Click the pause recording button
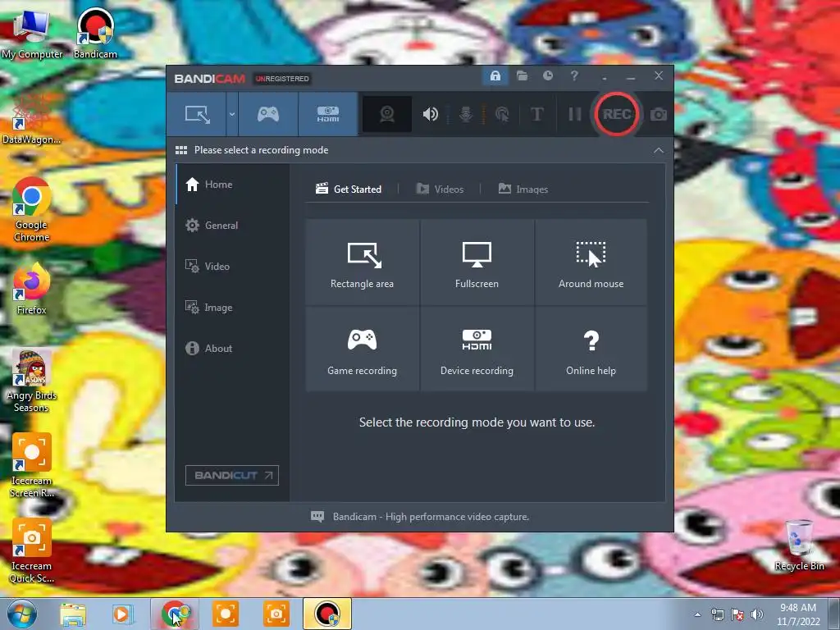 (x=574, y=114)
